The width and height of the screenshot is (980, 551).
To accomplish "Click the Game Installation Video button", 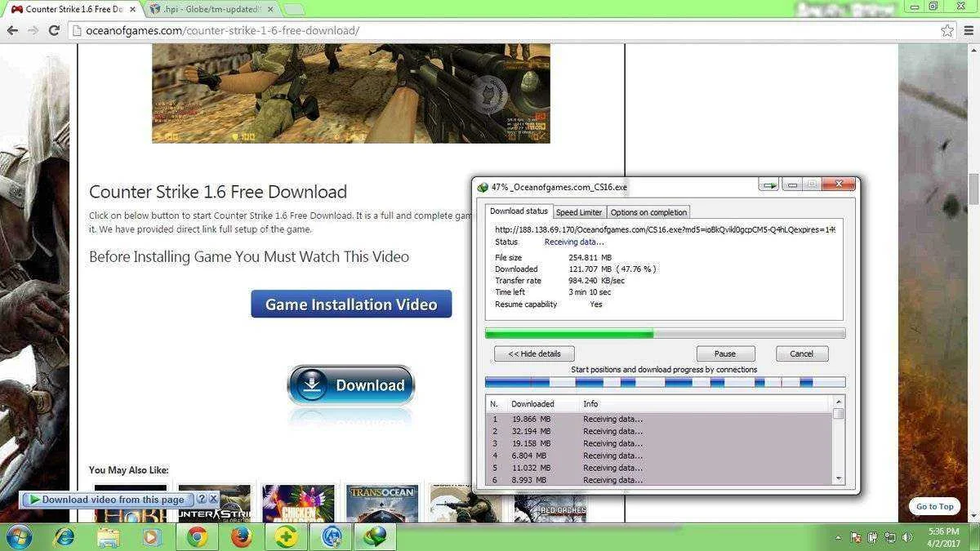I will [351, 304].
